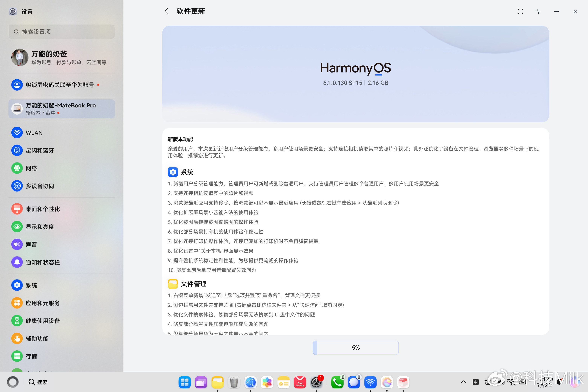
Task: Click changelog line 支持连接相机读取其中的照片和视频
Action: tap(211, 193)
